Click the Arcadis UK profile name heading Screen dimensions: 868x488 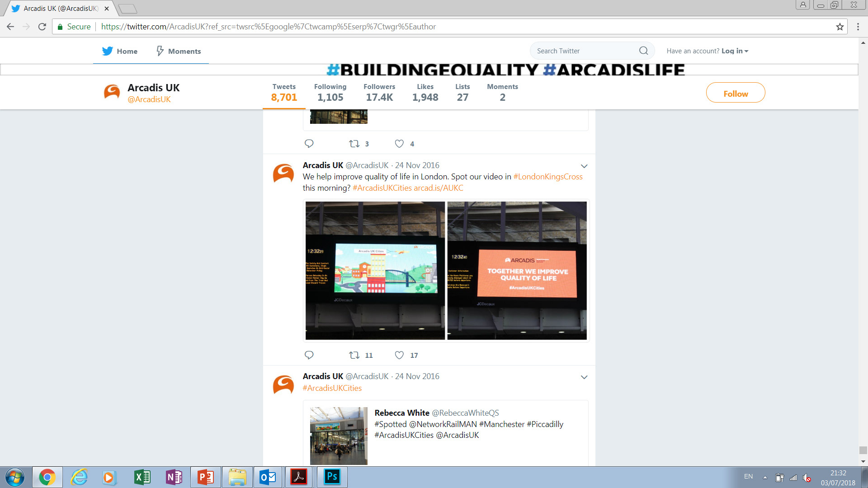(154, 88)
